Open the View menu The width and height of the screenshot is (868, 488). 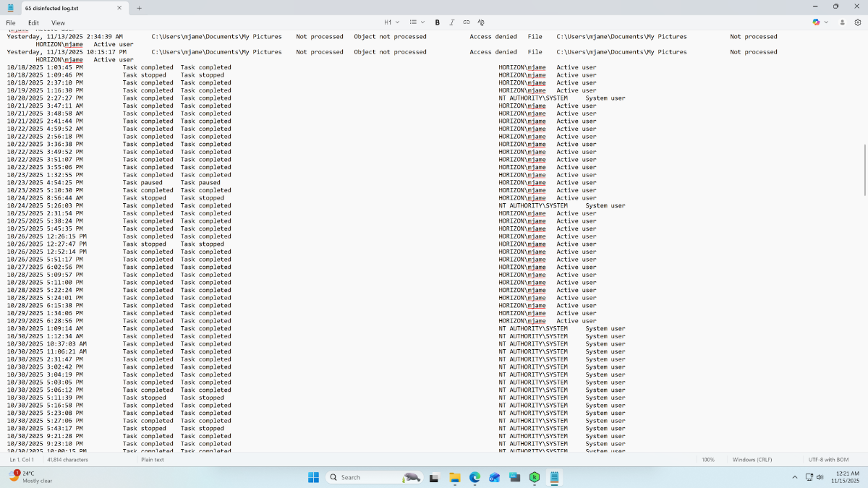tap(58, 22)
